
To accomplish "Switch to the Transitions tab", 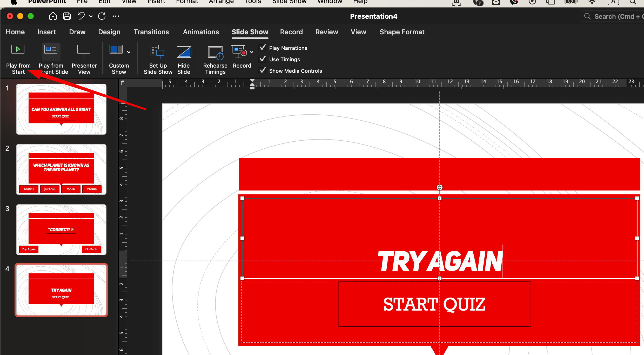I will tap(151, 32).
